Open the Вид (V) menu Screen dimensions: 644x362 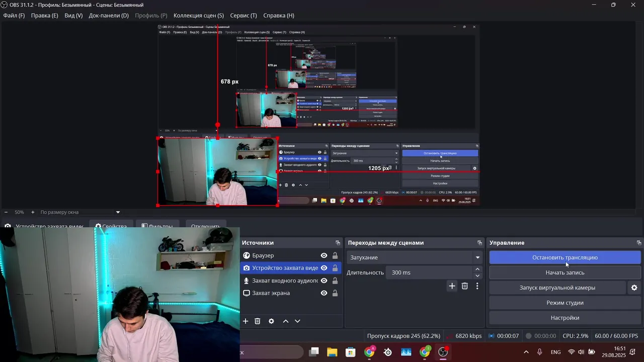(73, 16)
